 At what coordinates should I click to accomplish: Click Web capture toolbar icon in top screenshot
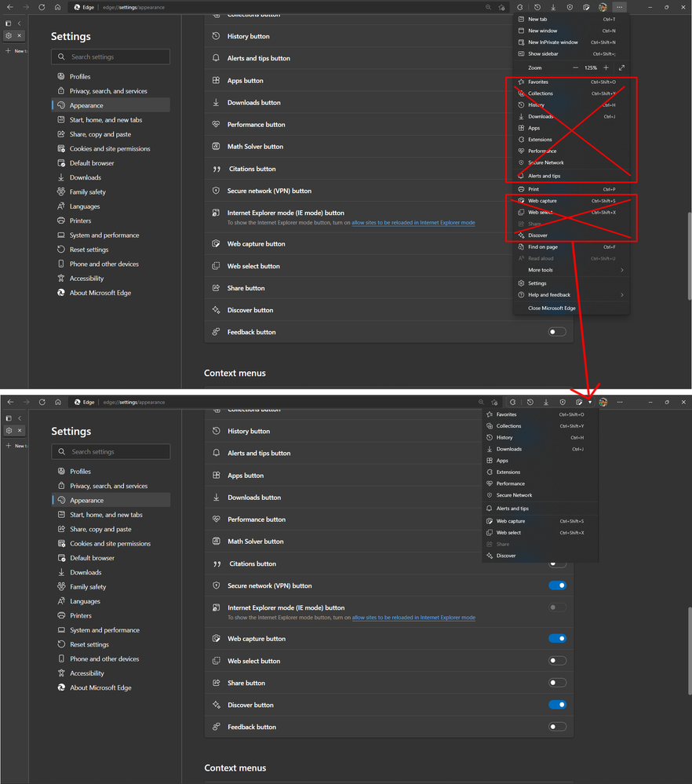pyautogui.click(x=586, y=7)
